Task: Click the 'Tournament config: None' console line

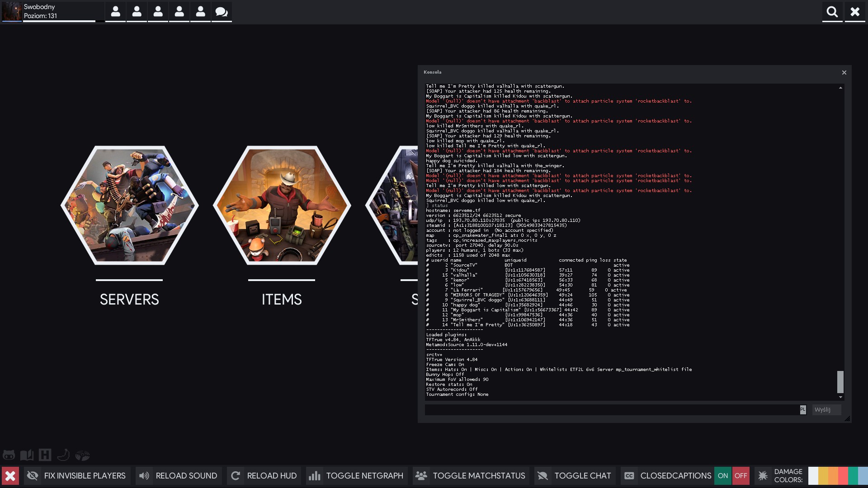Action: 457,394
